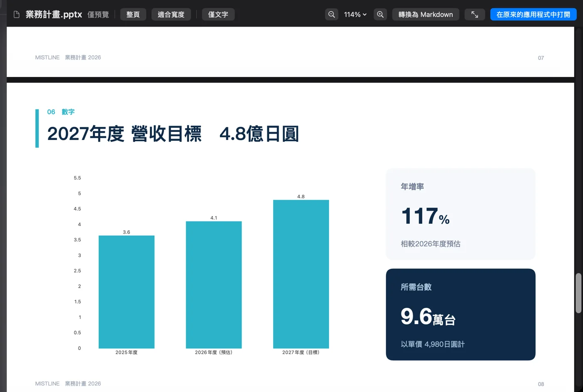Click the 4.8 data label above the bar

point(301,196)
